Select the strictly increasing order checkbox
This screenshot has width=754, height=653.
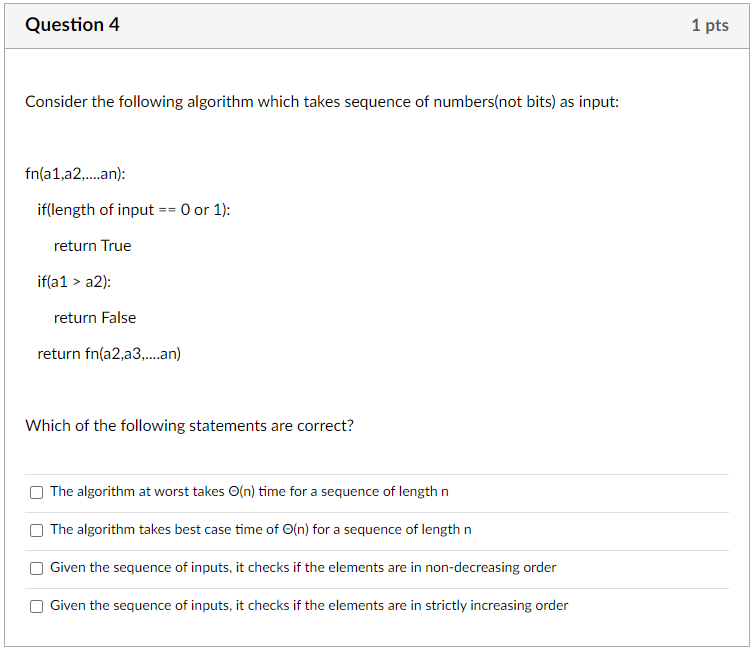[x=37, y=606]
